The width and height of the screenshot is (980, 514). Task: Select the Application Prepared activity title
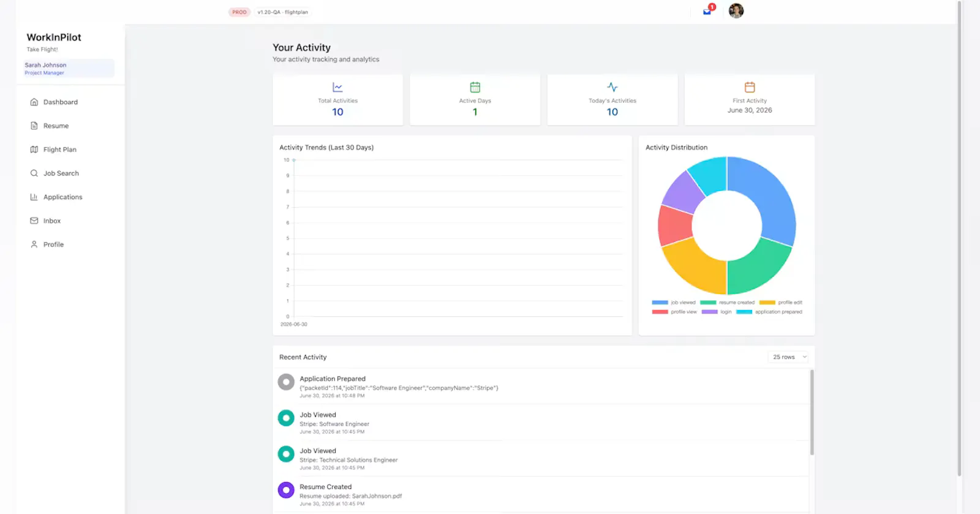(x=333, y=379)
